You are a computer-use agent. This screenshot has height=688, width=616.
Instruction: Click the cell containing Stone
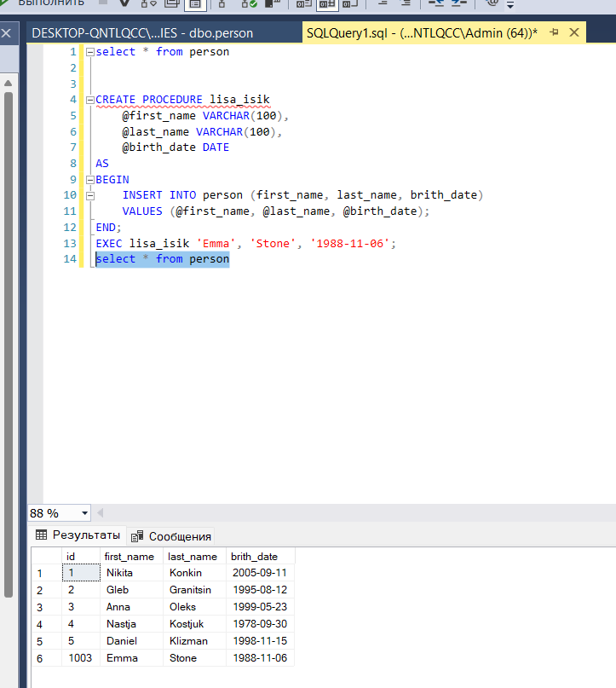194,658
